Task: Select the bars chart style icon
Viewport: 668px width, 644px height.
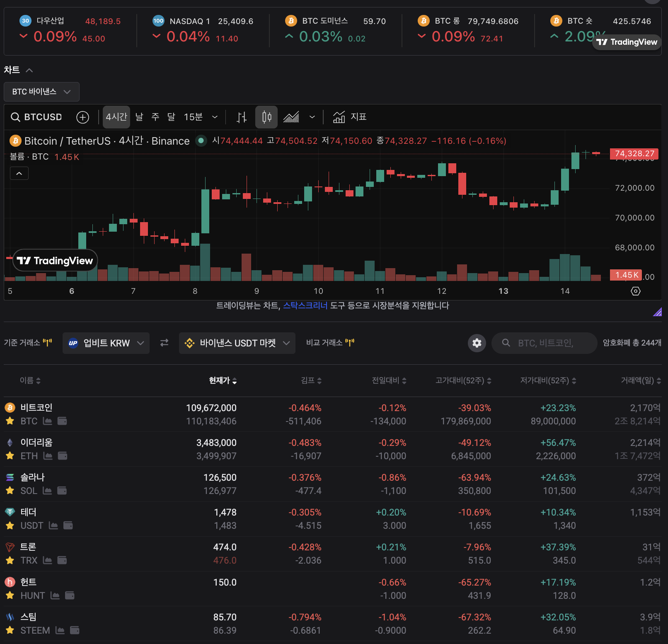Action: point(242,117)
